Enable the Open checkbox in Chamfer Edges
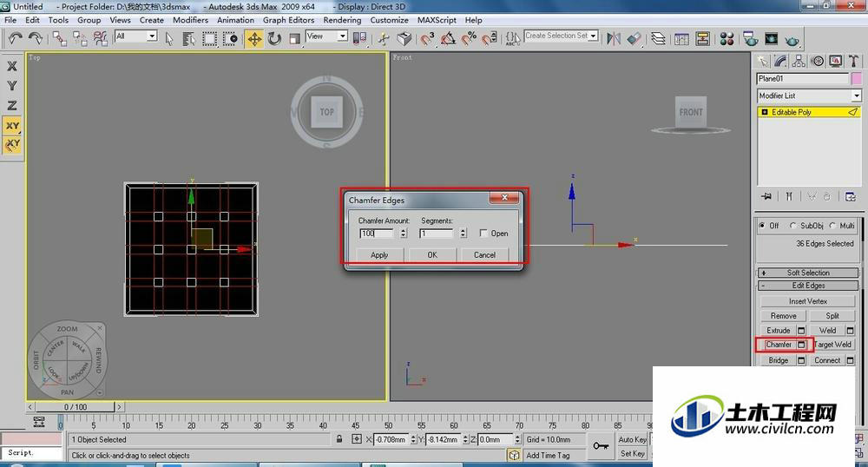Screen dimensions: 868x467 [x=483, y=233]
